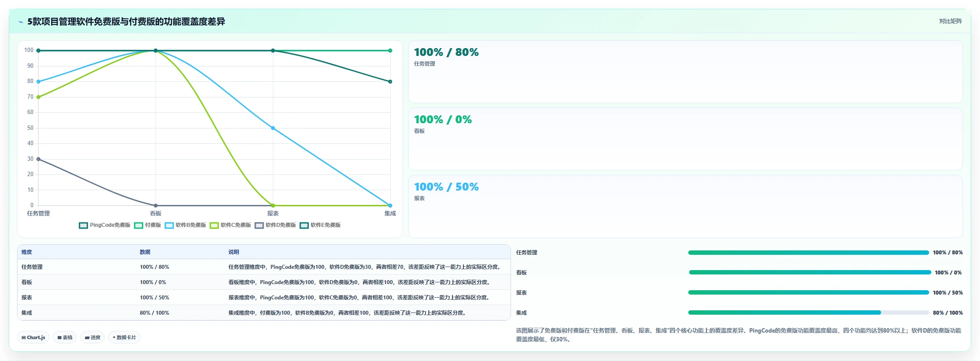Click the 软件D免费版 data point at 30 on 任务管理
This screenshot has width=980, height=361.
point(38,159)
